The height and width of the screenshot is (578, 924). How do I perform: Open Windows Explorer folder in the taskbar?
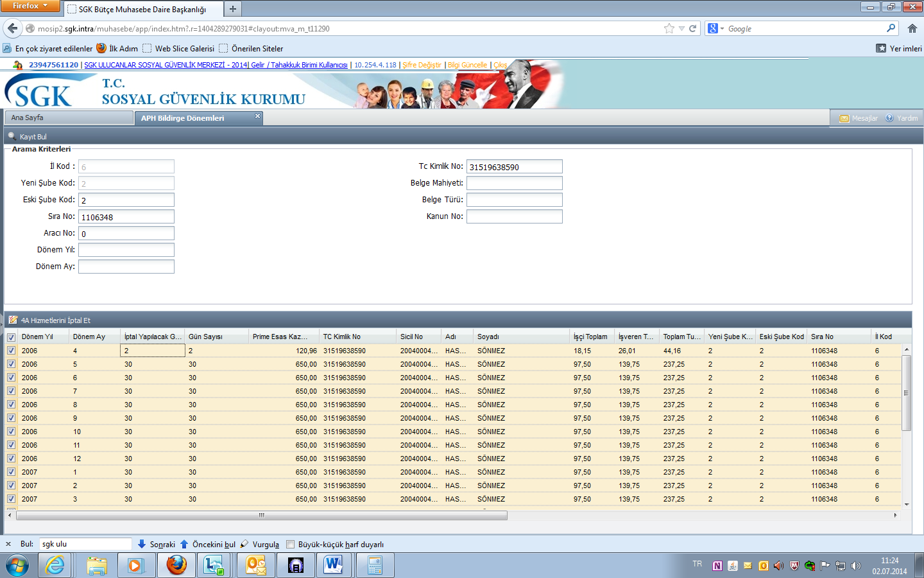point(96,566)
